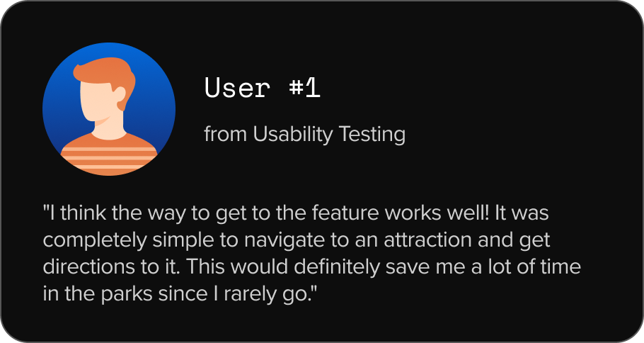This screenshot has width=644, height=343.
Task: Click the word "User" in the title
Action: [237, 88]
